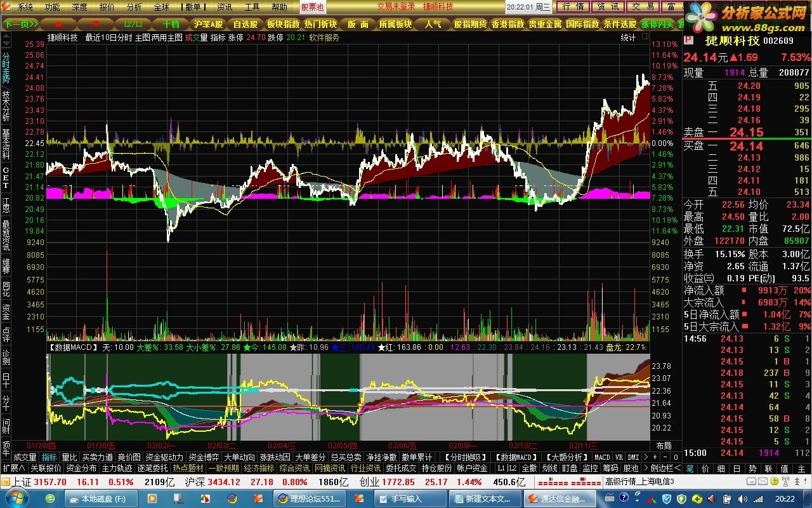This screenshot has width=812, height=508.
Task: Click the 热点题材 info button
Action: tap(188, 468)
